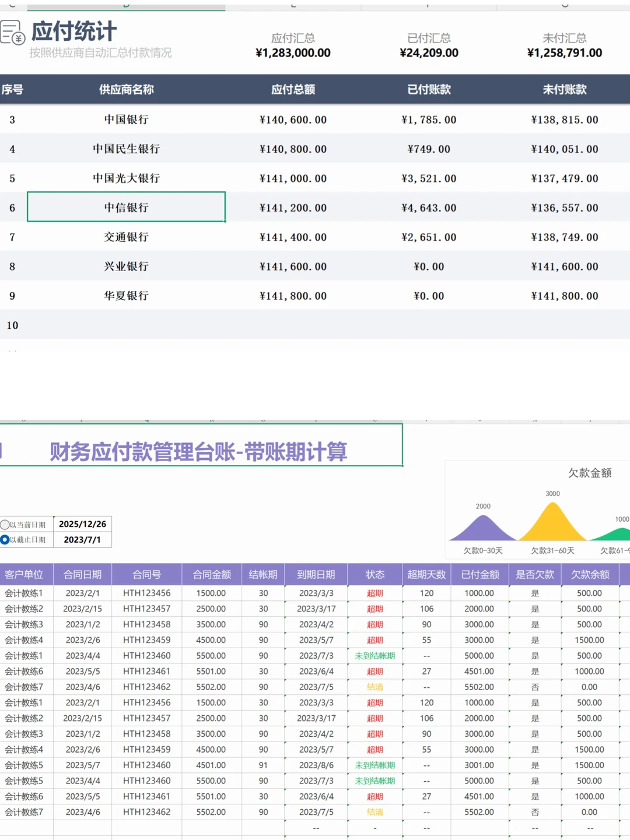630x840 pixels.
Task: Select the 欠款金额 chart title
Action: (590, 473)
